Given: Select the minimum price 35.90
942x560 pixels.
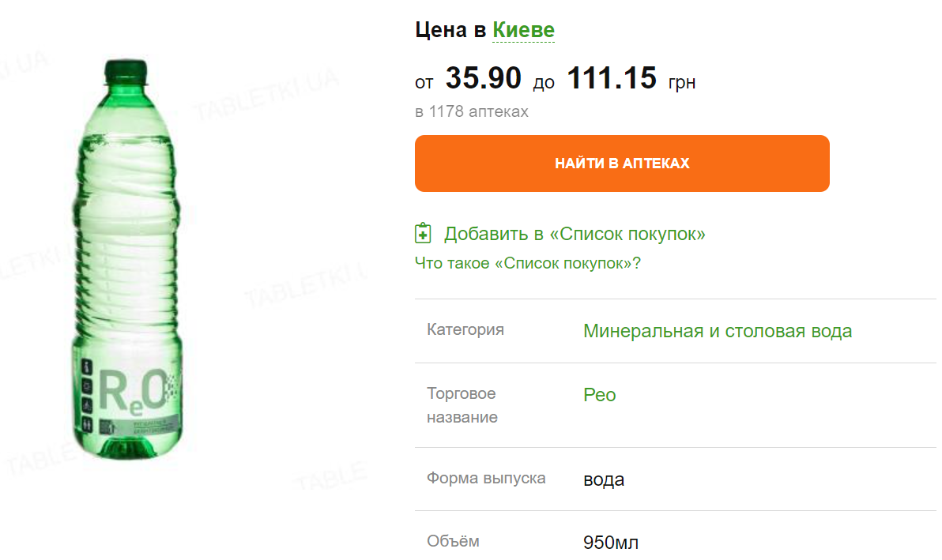Looking at the screenshot, I should click(484, 78).
